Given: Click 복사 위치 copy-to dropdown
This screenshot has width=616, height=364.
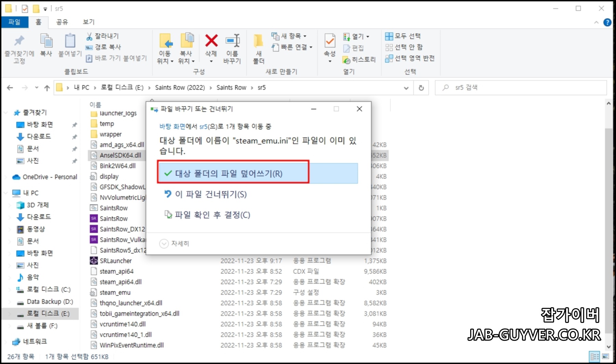Looking at the screenshot, I should click(x=187, y=49).
